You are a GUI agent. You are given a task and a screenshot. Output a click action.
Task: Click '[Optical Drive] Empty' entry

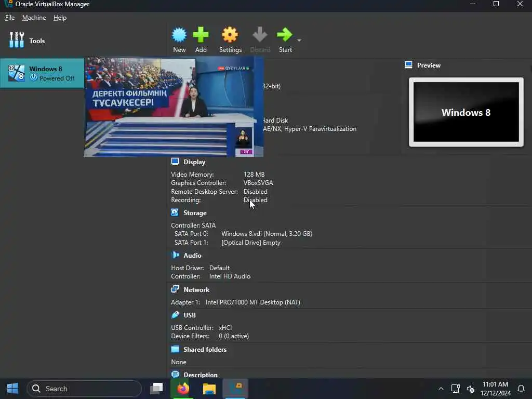coord(251,242)
